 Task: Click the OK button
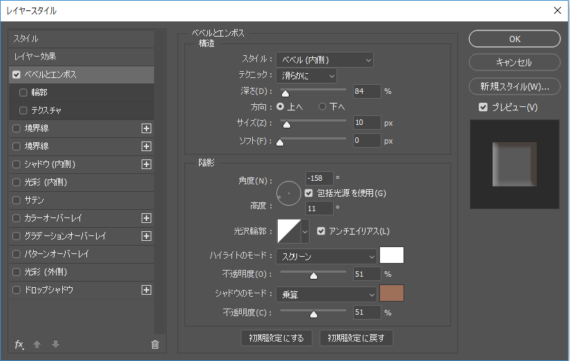pos(514,39)
